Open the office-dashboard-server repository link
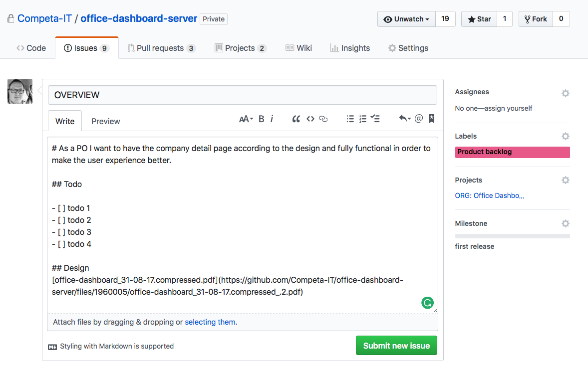Image resolution: width=588 pixels, height=377 pixels. pos(139,18)
